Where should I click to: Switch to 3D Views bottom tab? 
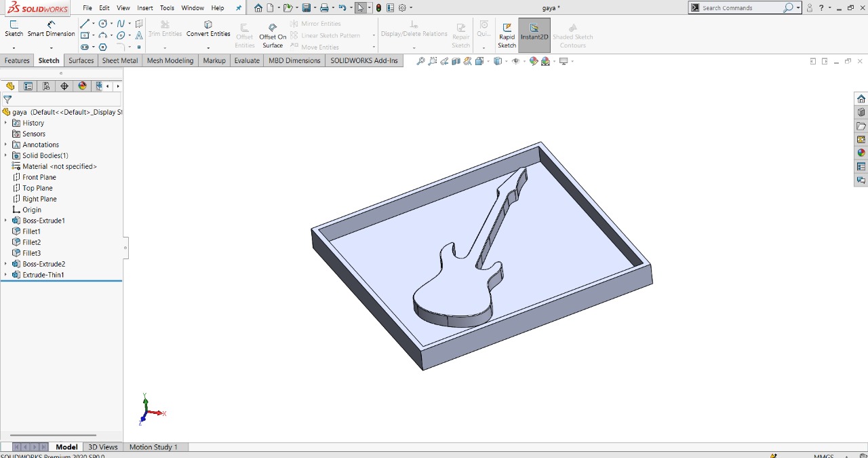coord(103,447)
